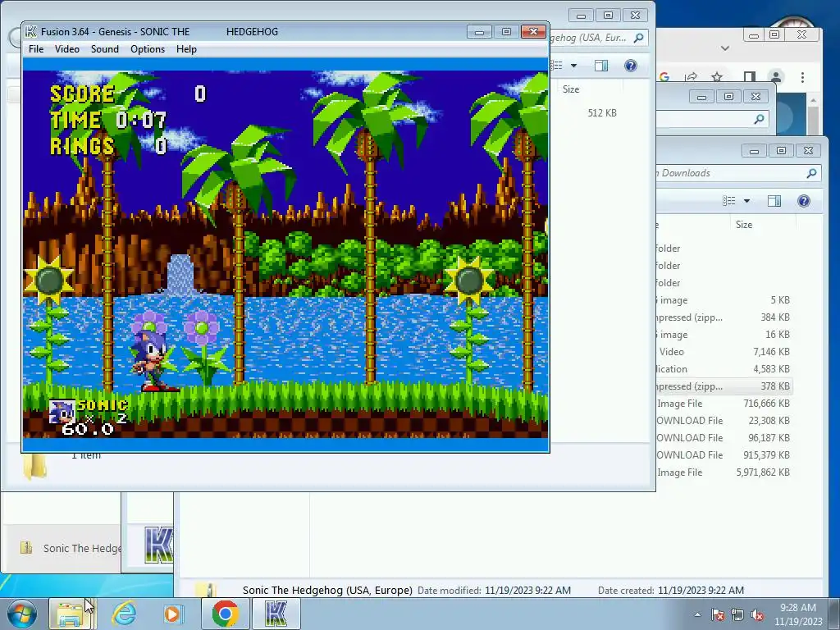Click the Size column header in Downloads

pos(743,225)
